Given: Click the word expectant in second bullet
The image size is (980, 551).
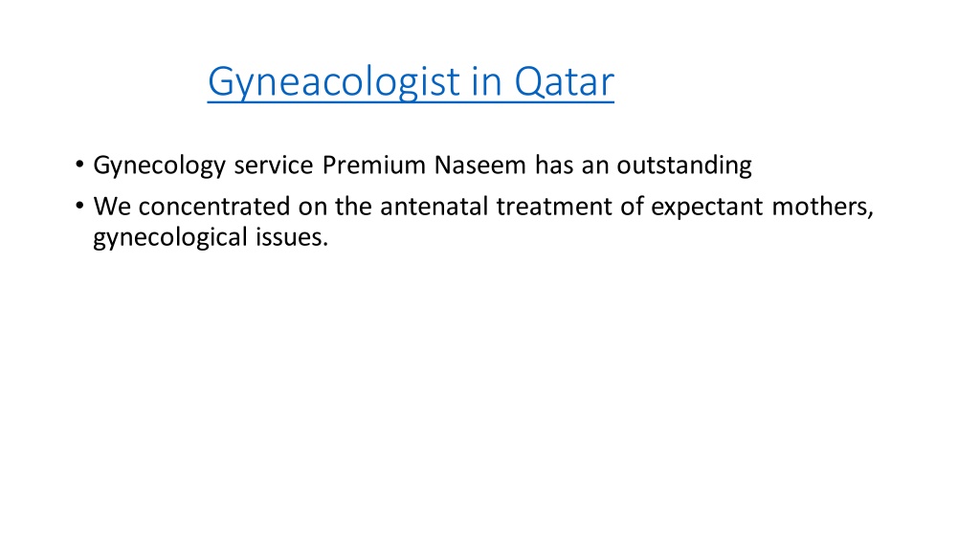Looking at the screenshot, I should click(x=707, y=208).
